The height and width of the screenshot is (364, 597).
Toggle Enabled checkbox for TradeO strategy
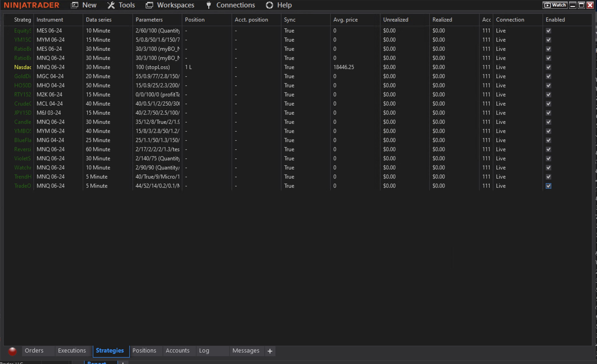coord(548,186)
